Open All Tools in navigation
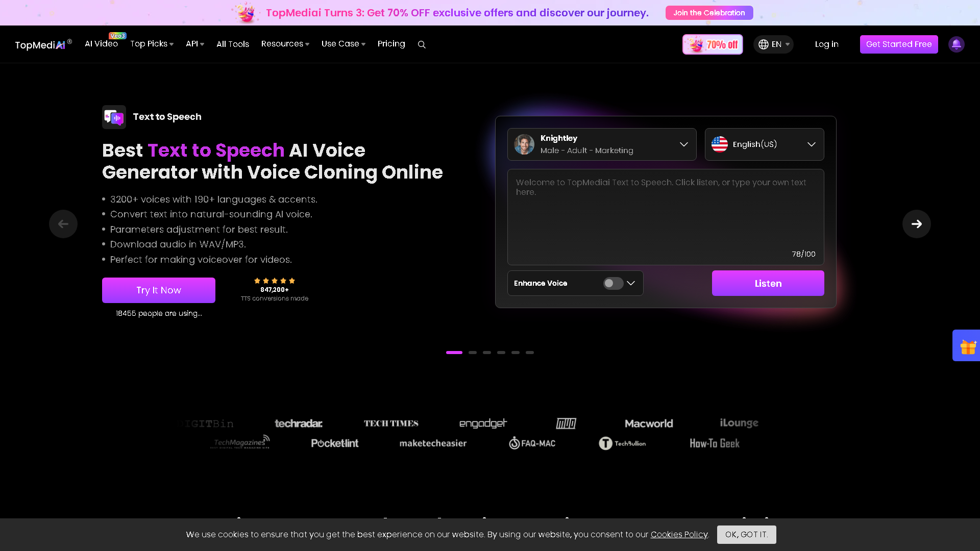This screenshot has width=980, height=551. point(233,44)
